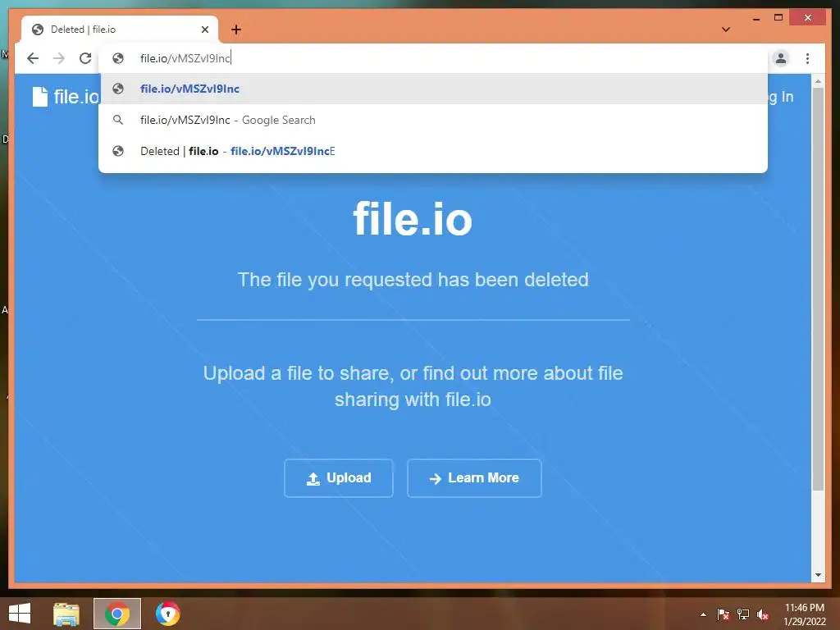This screenshot has width=840, height=630.
Task: Open the Windows Start menu
Action: pyautogui.click(x=20, y=614)
